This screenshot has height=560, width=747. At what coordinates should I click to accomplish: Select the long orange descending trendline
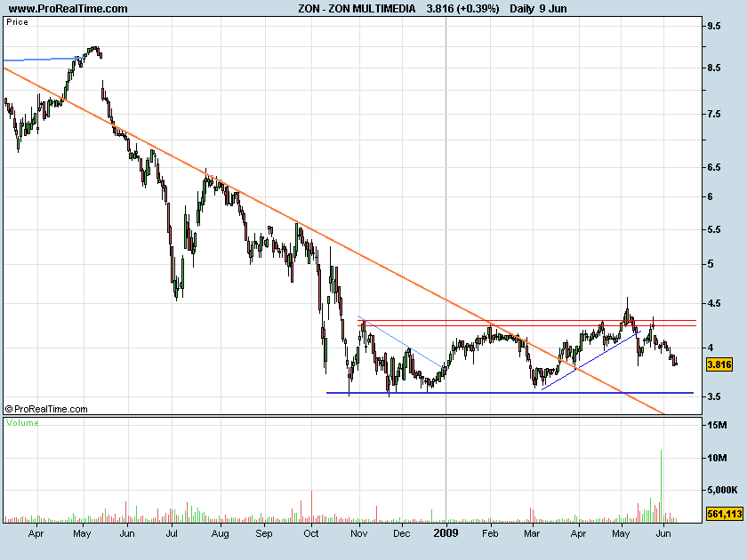coord(334,242)
